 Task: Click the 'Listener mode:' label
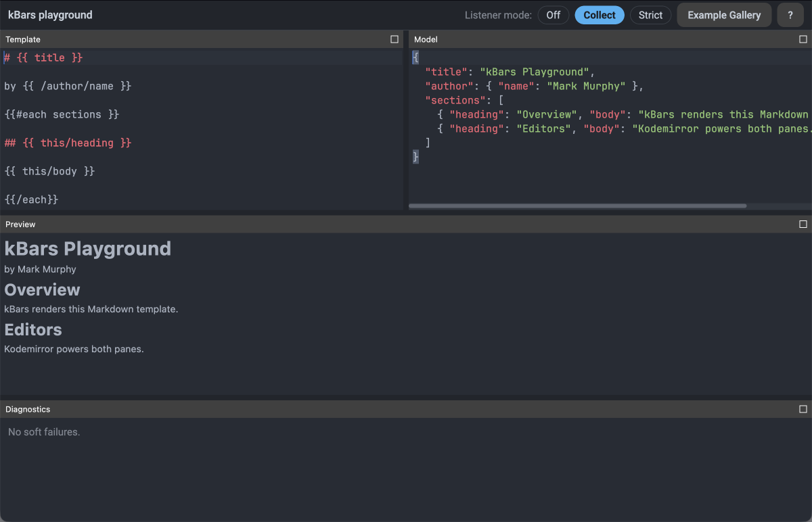click(x=499, y=15)
